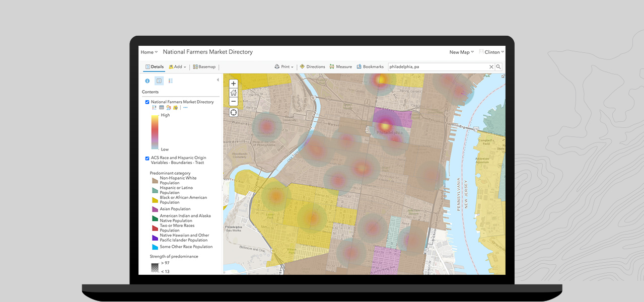Viewport: 644px width, 302px height.
Task: Click the Predominant category label
Action: point(170,173)
